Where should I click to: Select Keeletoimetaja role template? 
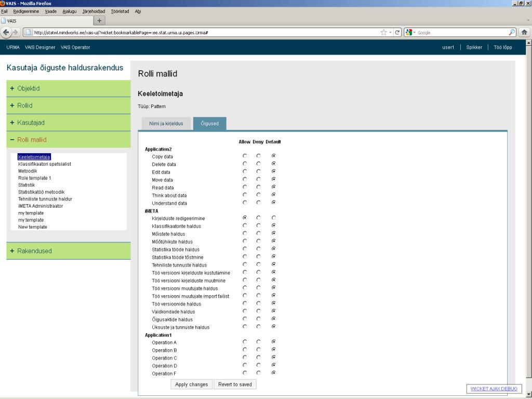34,157
